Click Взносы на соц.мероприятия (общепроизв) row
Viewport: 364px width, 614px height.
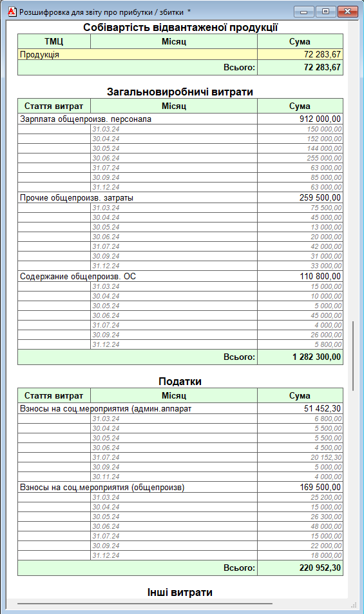(180, 488)
